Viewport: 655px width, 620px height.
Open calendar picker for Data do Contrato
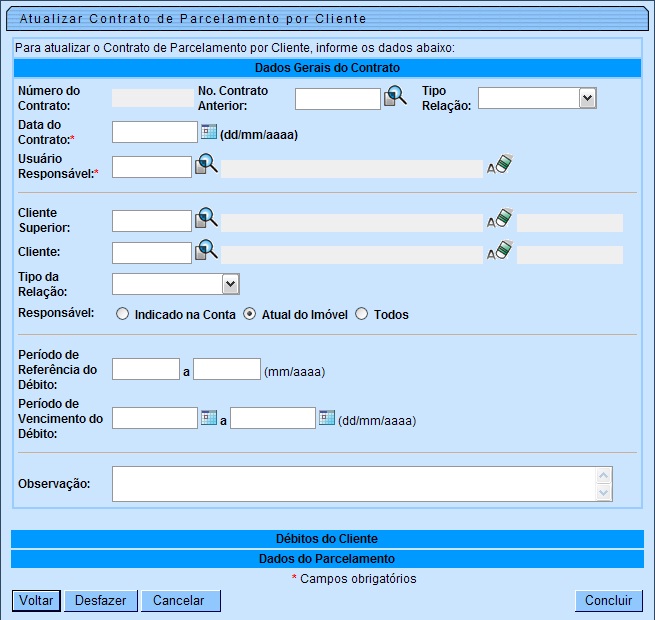coord(209,132)
